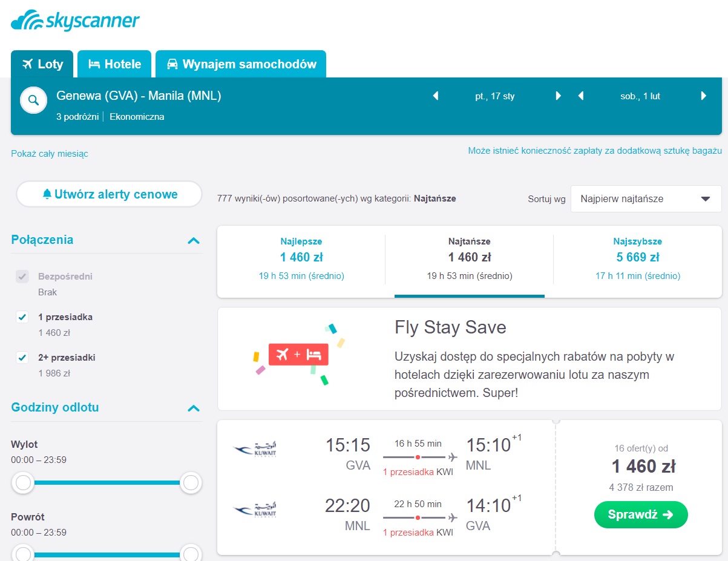Go to previous departure date arrow
Viewport: 728px width, 561px height.
pos(435,96)
